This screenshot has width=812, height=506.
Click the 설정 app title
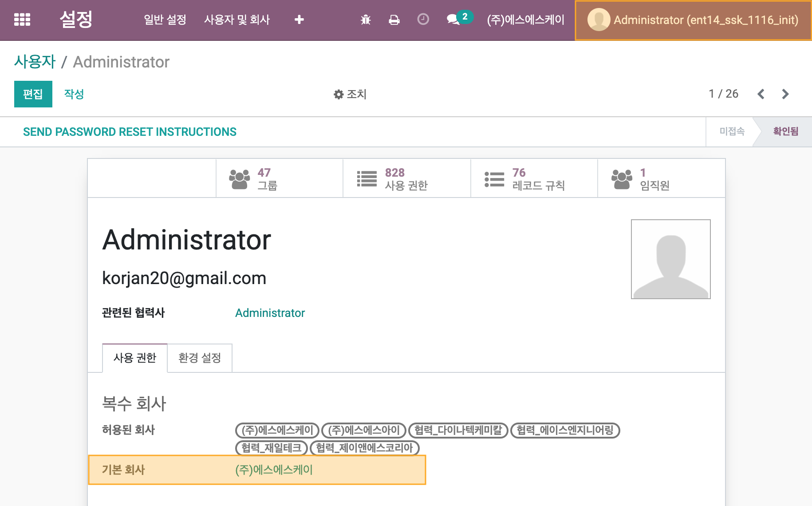76,20
